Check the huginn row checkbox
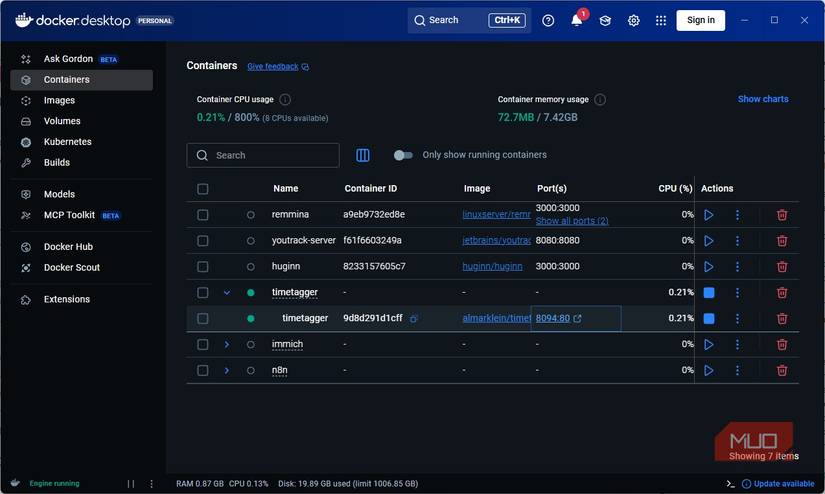This screenshot has width=825, height=494. pos(203,267)
